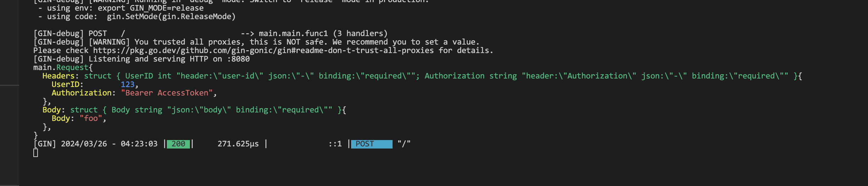The width and height of the screenshot is (868, 186).
Task: Click the blue POST method badge
Action: 372,144
